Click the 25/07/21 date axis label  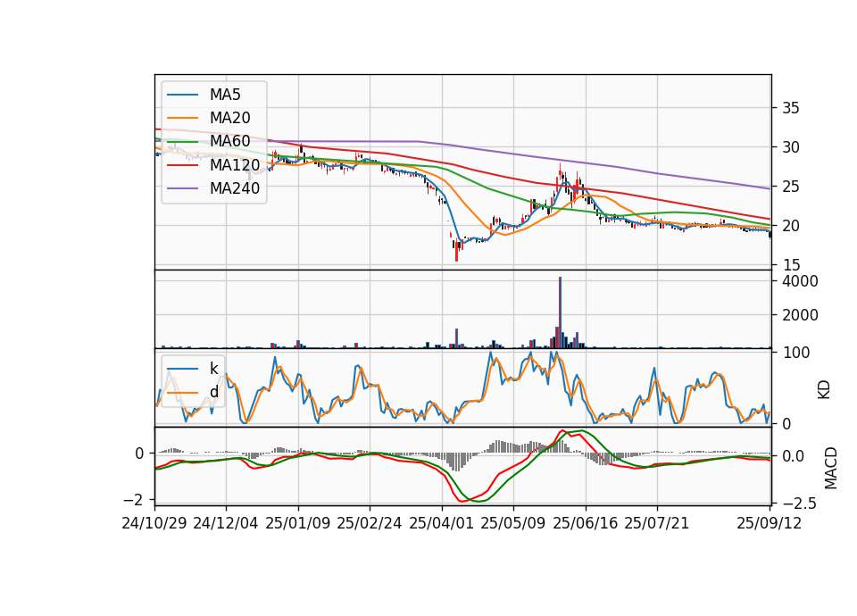656,523
